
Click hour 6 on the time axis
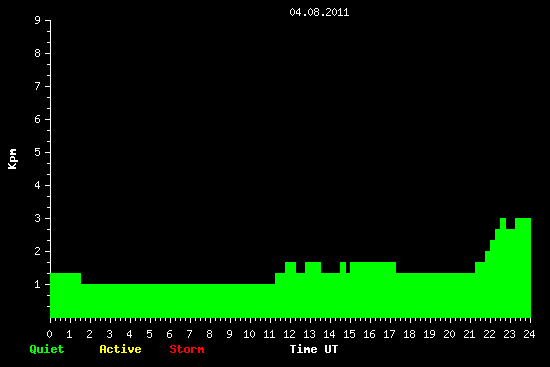pos(169,334)
